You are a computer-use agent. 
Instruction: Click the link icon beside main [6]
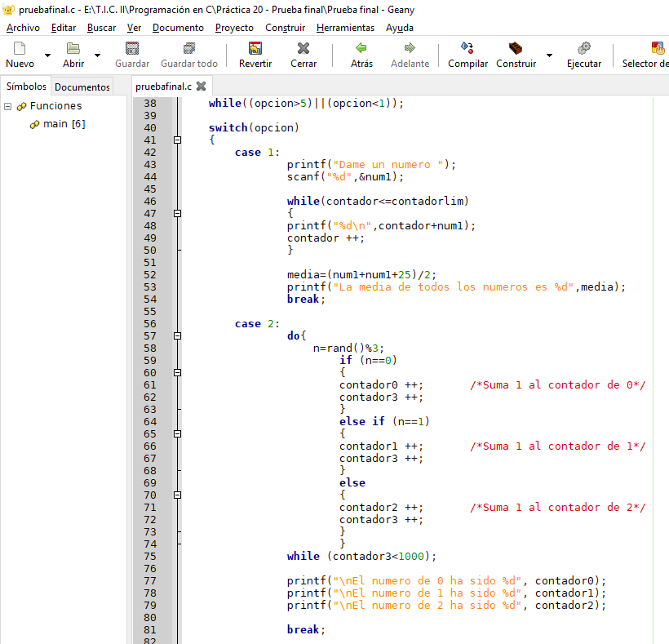click(34, 125)
